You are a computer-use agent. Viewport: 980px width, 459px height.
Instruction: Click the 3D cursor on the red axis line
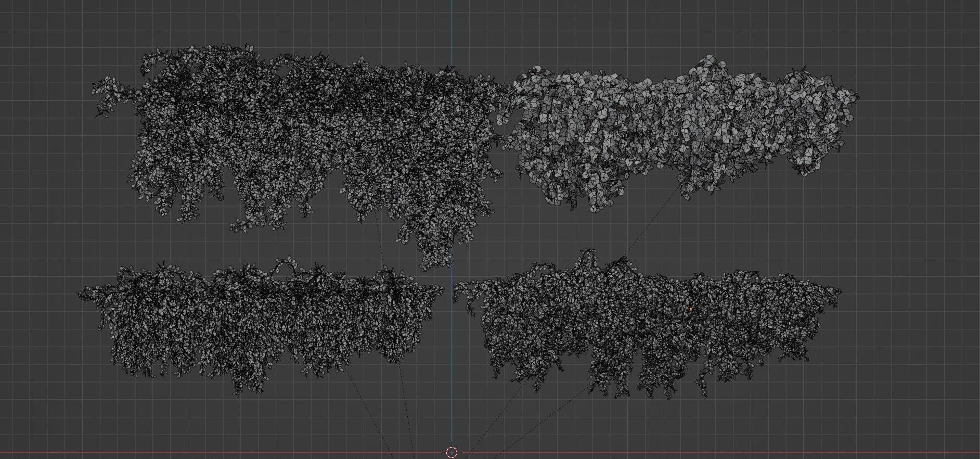pyautogui.click(x=452, y=452)
